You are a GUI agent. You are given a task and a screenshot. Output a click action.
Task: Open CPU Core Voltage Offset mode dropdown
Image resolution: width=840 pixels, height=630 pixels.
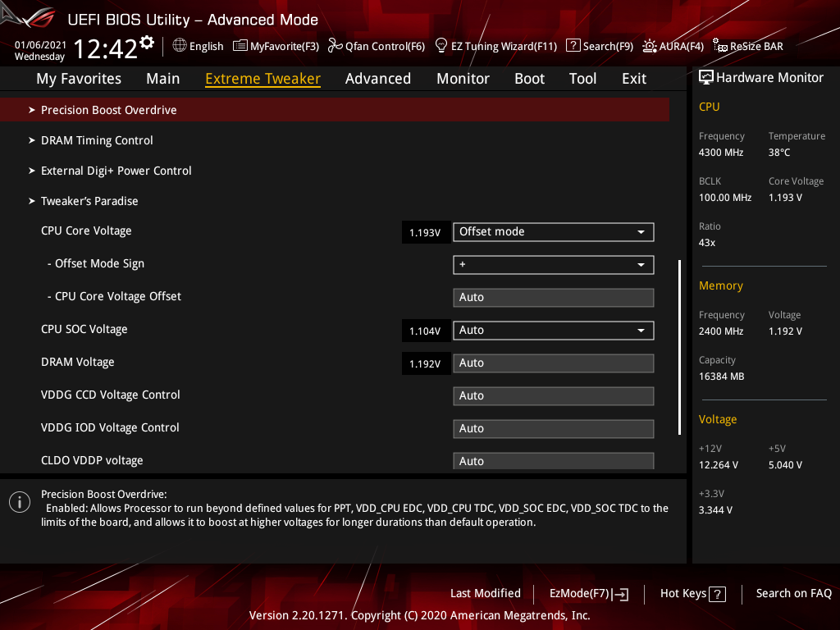coord(554,232)
